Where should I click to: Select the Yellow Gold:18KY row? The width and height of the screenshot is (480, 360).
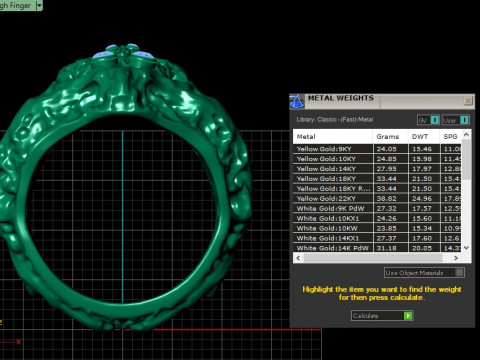[378, 179]
